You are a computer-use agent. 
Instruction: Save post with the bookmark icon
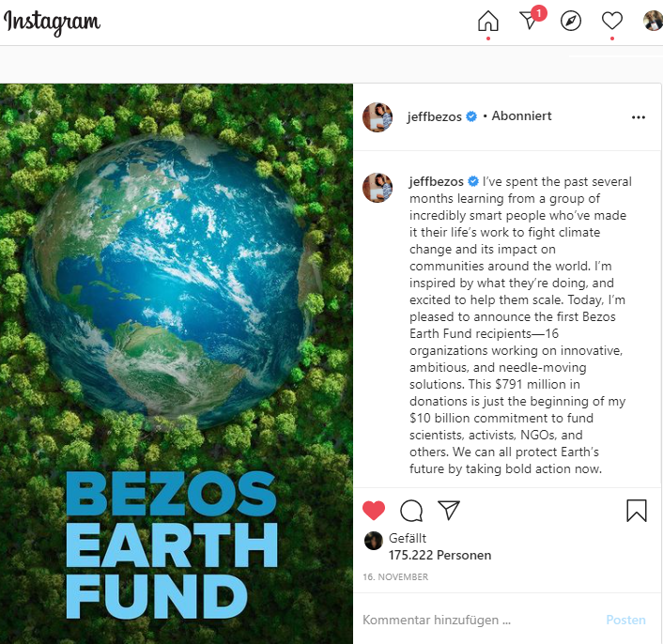click(637, 511)
